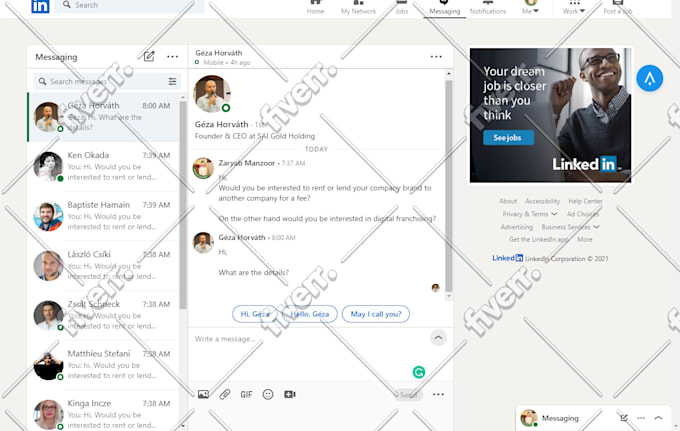Click Zaryab Manzoor's avatar in the chat
This screenshot has height=431, width=680.
point(203,168)
